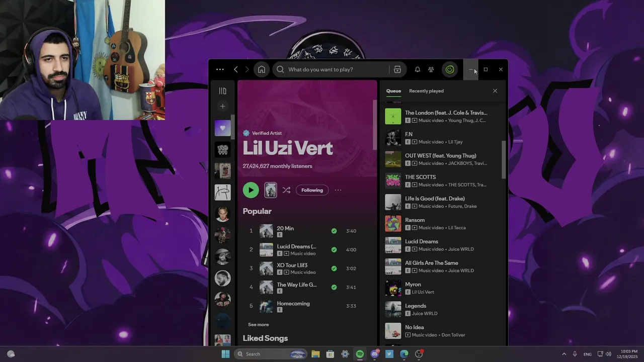Go forward with the right arrow
This screenshot has width=644, height=362.
pos(247,69)
